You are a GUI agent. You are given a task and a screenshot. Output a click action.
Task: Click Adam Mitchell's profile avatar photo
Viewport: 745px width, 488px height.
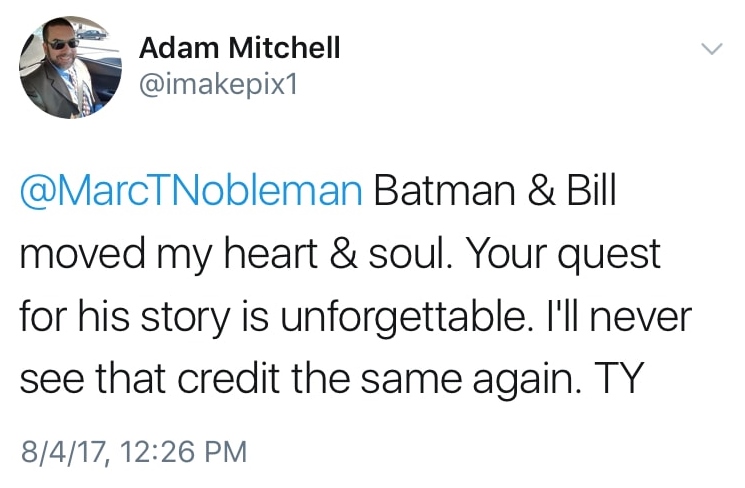64,67
